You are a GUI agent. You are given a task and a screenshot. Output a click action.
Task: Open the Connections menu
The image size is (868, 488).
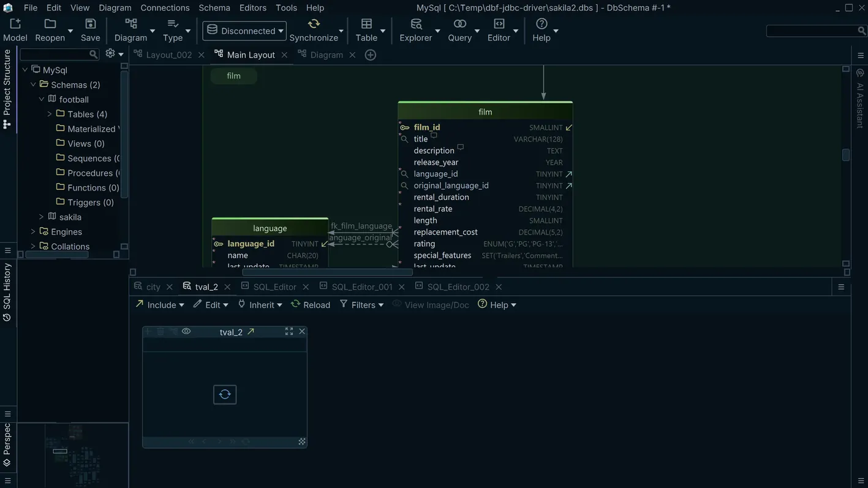(164, 7)
